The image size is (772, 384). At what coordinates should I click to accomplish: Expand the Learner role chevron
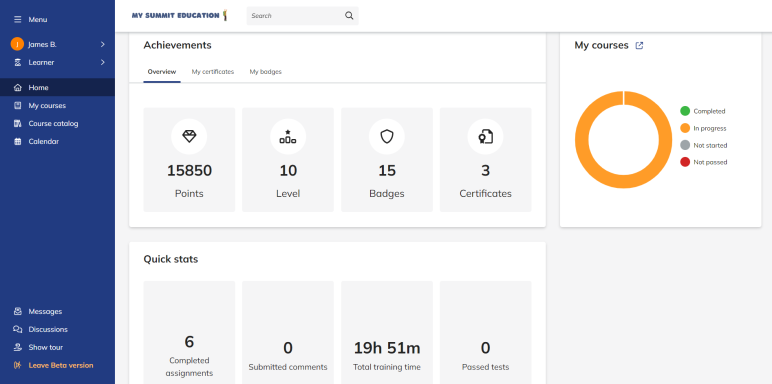tap(102, 63)
